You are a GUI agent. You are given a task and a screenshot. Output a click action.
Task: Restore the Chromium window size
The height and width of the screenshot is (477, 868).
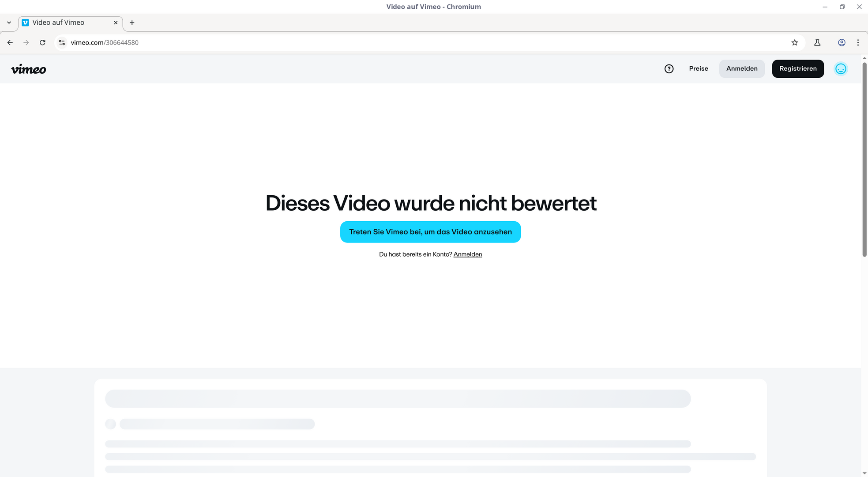click(x=842, y=7)
